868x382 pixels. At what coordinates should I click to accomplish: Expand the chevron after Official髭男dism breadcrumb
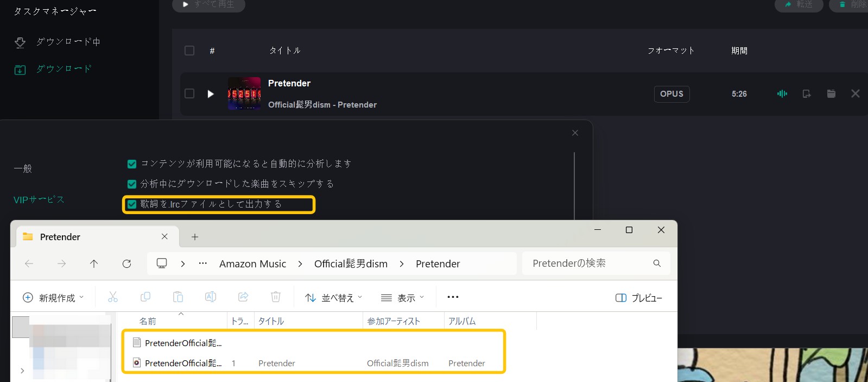(402, 264)
